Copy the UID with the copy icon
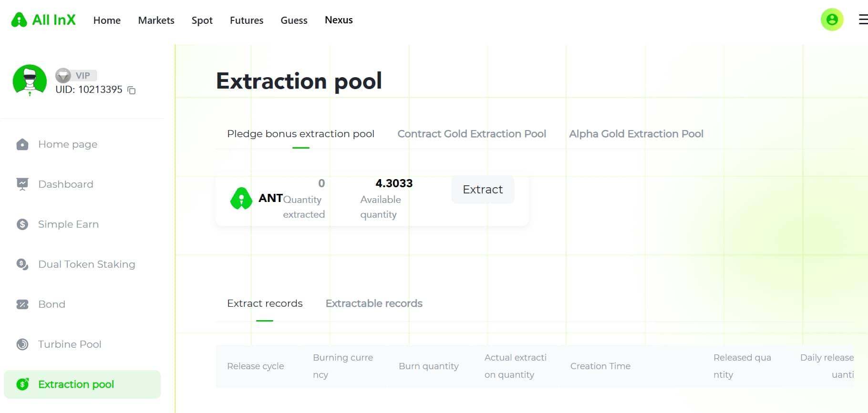The height and width of the screenshot is (413, 868). click(x=132, y=91)
